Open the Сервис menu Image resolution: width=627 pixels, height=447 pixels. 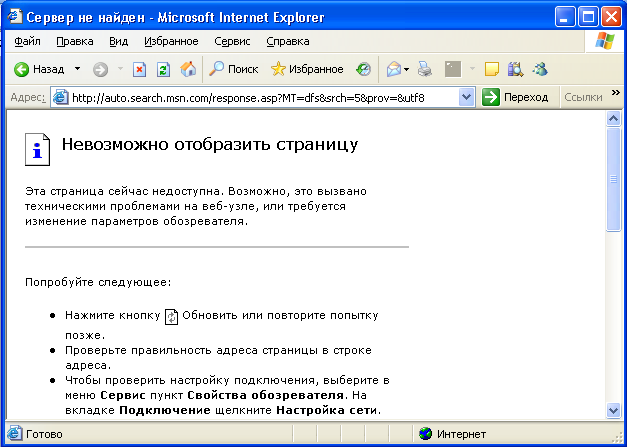point(232,41)
